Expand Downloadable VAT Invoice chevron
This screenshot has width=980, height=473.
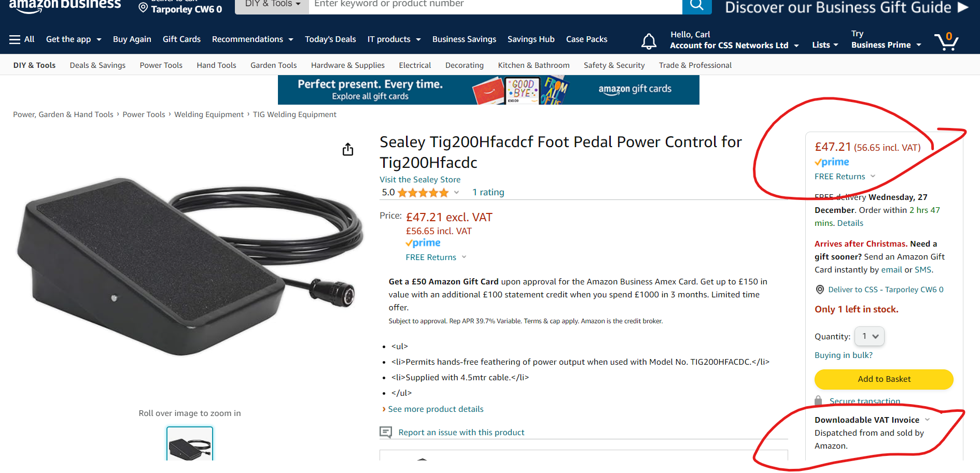[x=927, y=420]
